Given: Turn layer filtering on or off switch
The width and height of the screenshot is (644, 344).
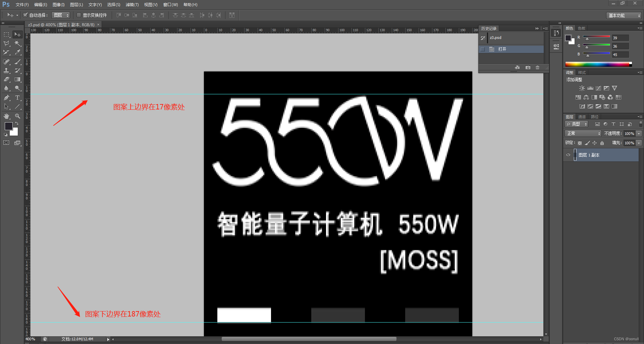Looking at the screenshot, I should point(641,124).
